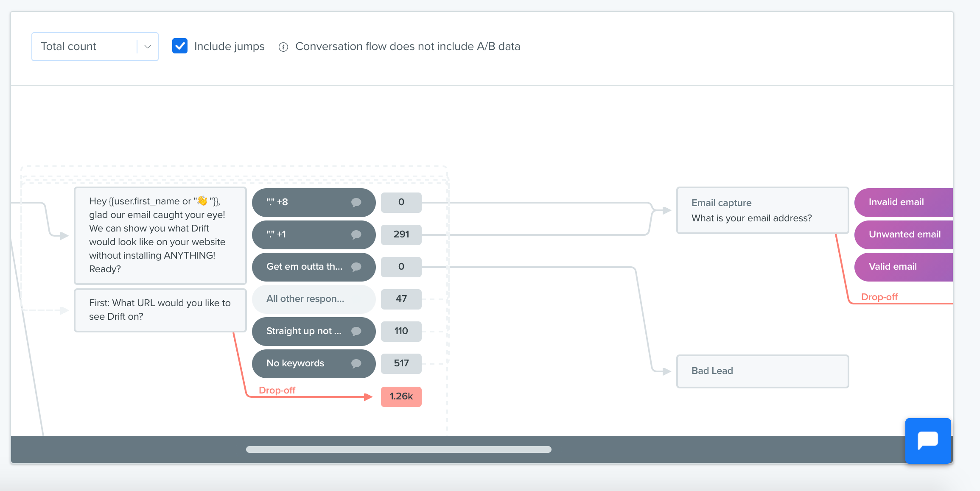
Task: Click the Drop-off label under URL question
Action: tap(277, 390)
